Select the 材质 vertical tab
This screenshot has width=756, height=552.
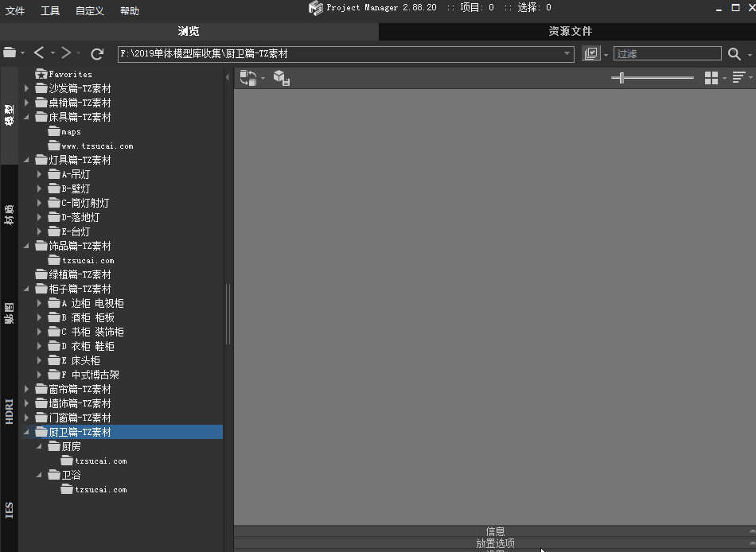click(x=10, y=215)
